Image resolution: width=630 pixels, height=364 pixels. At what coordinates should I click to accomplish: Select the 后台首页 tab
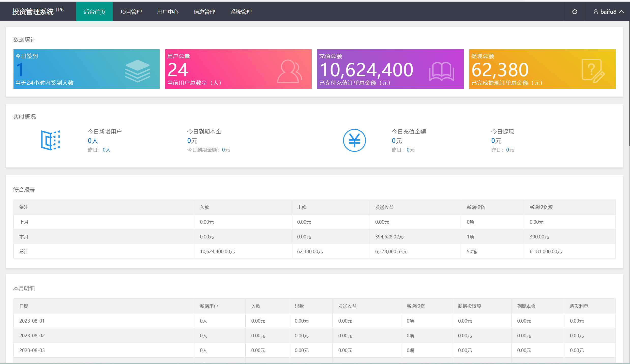[x=95, y=12]
